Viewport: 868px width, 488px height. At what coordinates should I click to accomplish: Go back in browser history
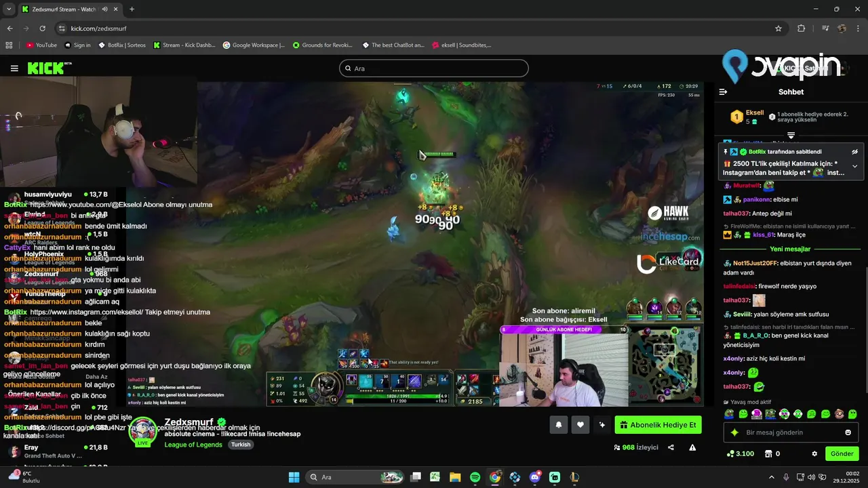[9, 28]
